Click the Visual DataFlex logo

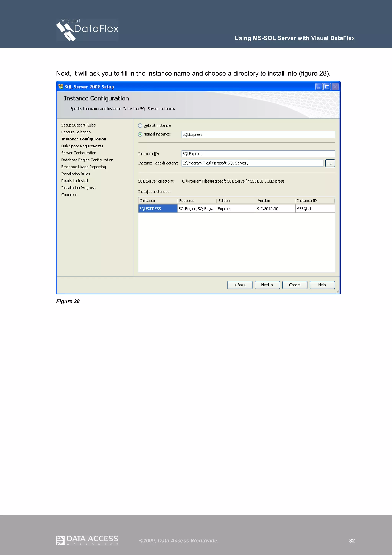(x=87, y=30)
